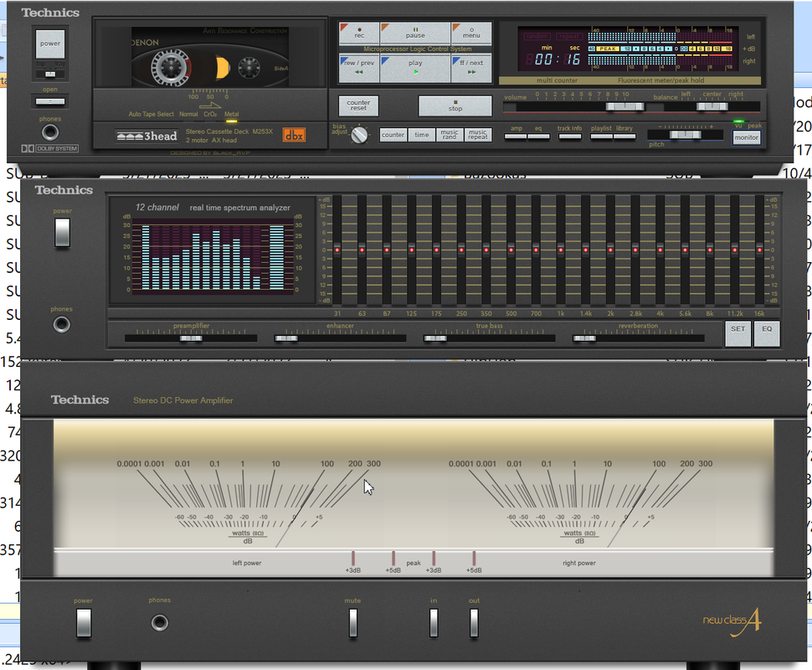Viewport: 812px width, 670px height.
Task: Click the volume slider handle
Action: tap(625, 106)
